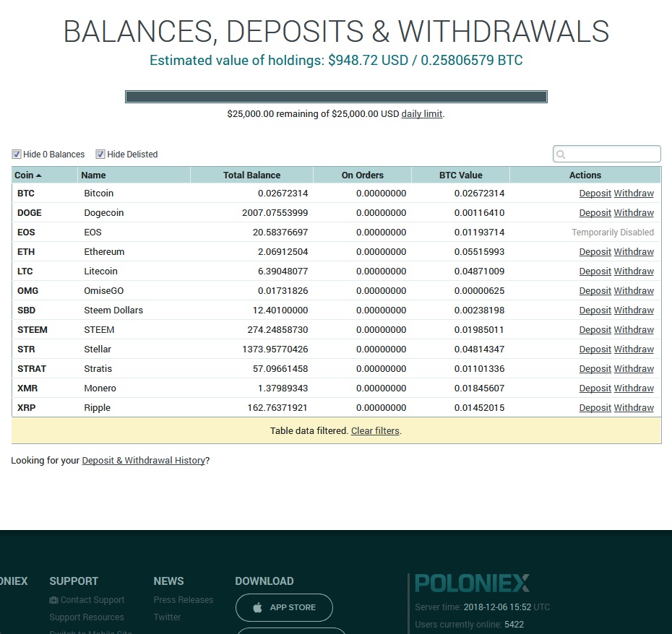The width and height of the screenshot is (672, 634).
Task: Deposit Steem Dollars in SBD row
Action: (x=595, y=311)
